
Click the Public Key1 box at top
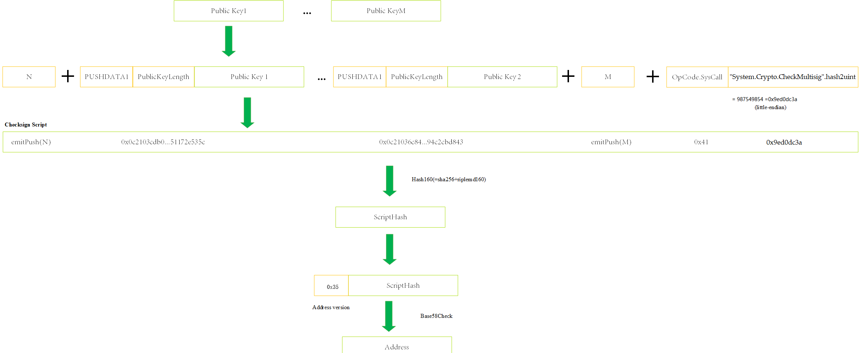(229, 11)
